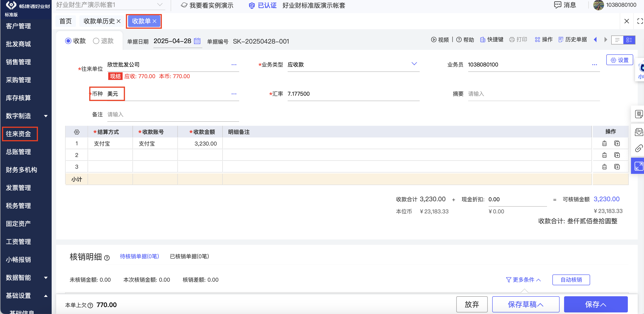
Task: Click the 视频 play icon
Action: pyautogui.click(x=434, y=40)
